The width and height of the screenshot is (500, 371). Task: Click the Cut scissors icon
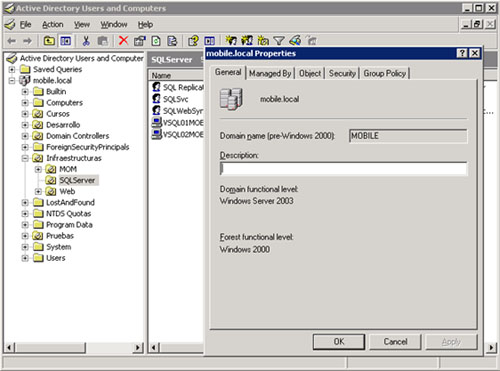click(x=86, y=41)
